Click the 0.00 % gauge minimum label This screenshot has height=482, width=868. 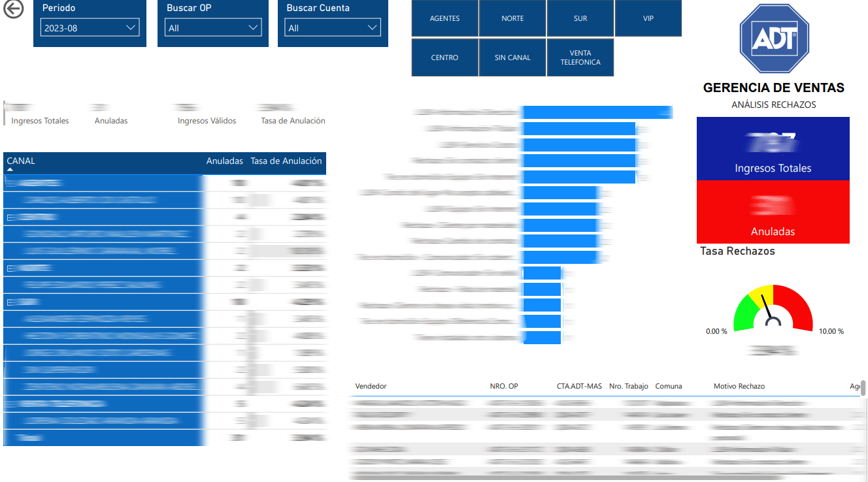coord(716,331)
